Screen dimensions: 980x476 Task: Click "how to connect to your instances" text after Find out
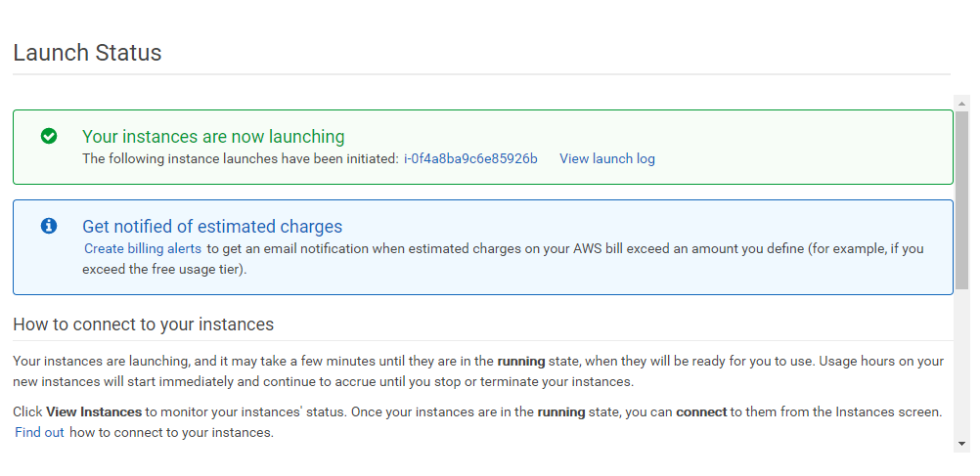point(171,432)
